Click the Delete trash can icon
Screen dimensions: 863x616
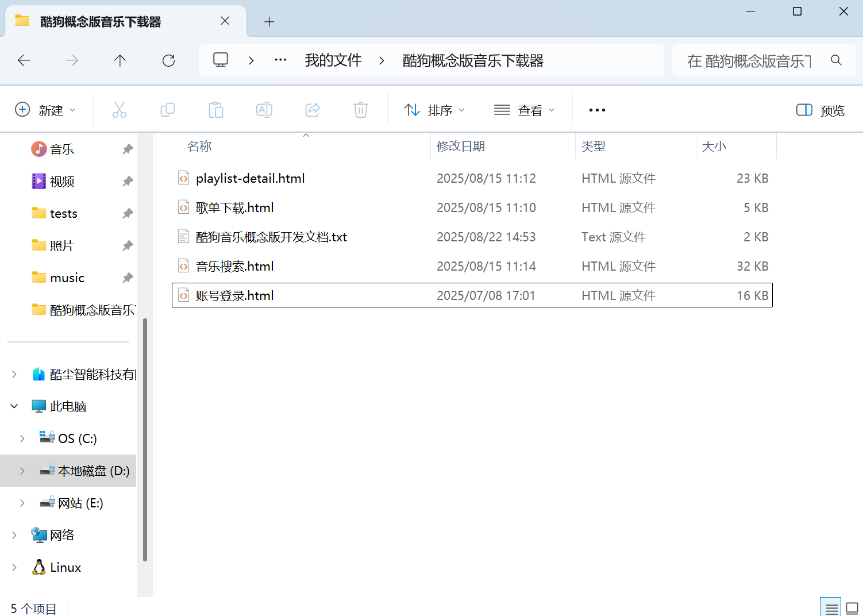click(x=361, y=110)
